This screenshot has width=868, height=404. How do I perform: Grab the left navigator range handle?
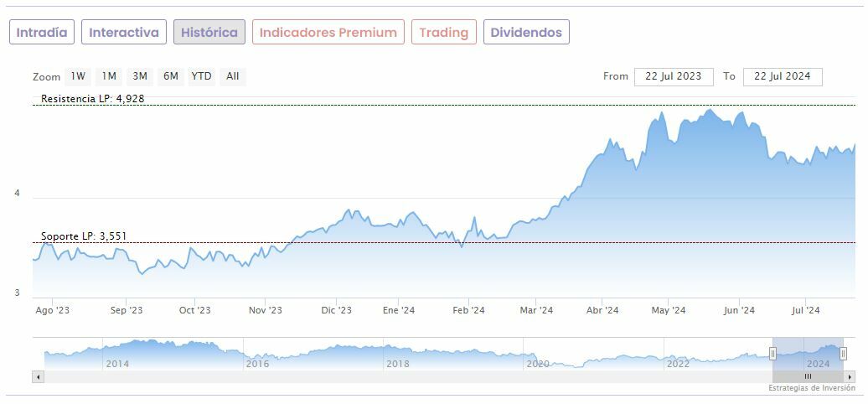tap(772, 354)
